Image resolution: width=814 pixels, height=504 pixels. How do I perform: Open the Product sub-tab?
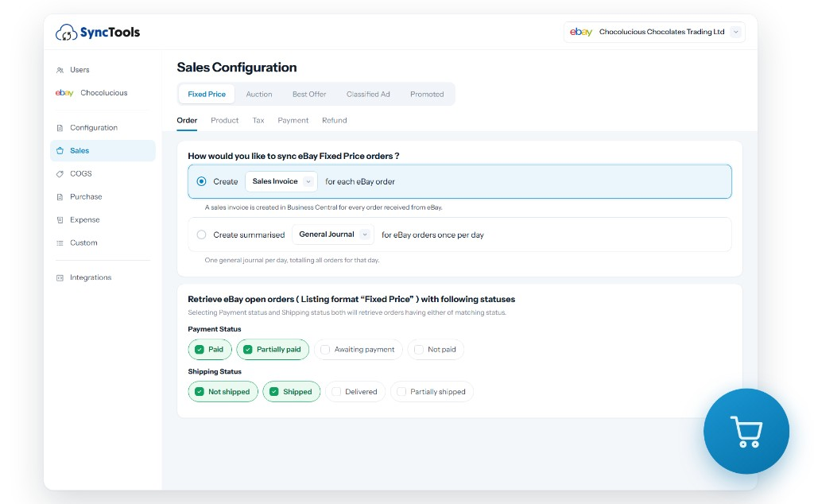(x=224, y=120)
